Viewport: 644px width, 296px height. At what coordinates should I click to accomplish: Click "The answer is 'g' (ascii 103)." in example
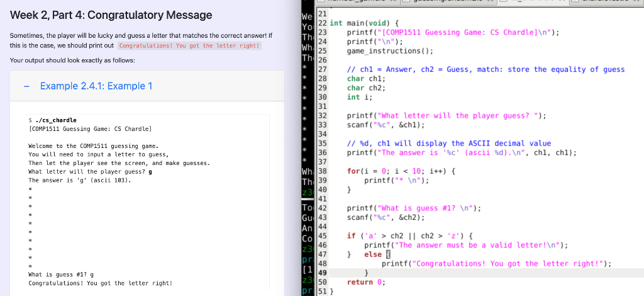pyautogui.click(x=80, y=181)
